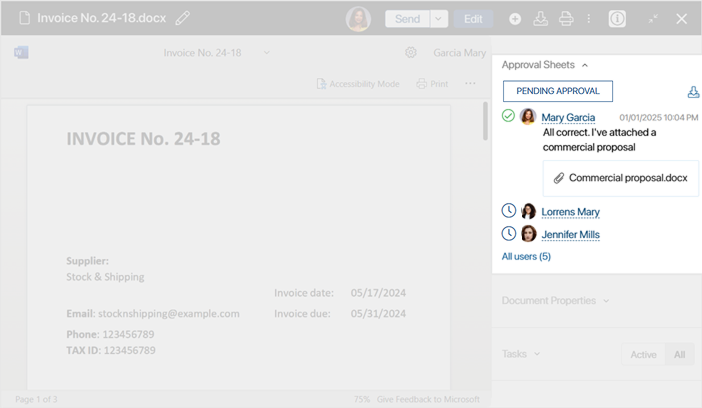Switch to the Active tasks tab
Viewport: 702px width, 408px height.
click(643, 355)
